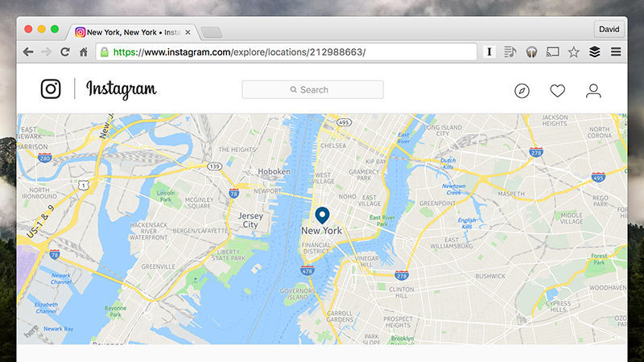Click the browser back arrow
The height and width of the screenshot is (362, 644).
pos(28,52)
